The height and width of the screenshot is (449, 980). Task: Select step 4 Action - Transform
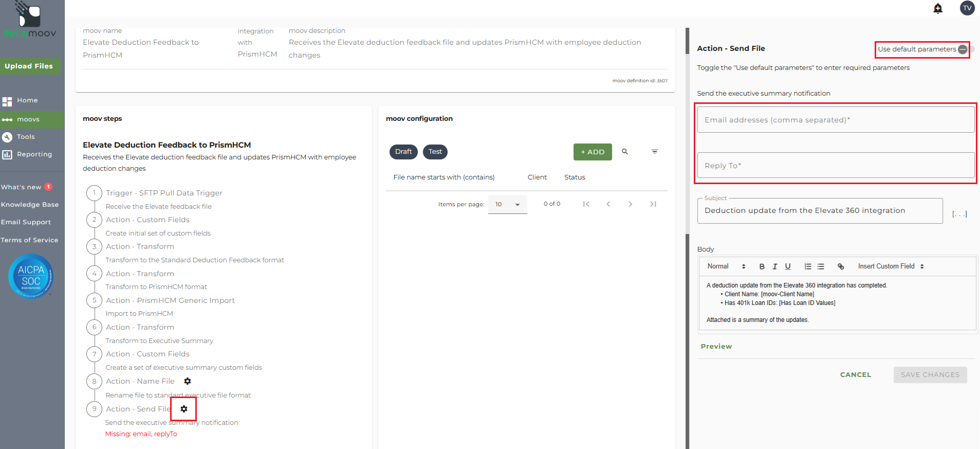pyautogui.click(x=140, y=274)
